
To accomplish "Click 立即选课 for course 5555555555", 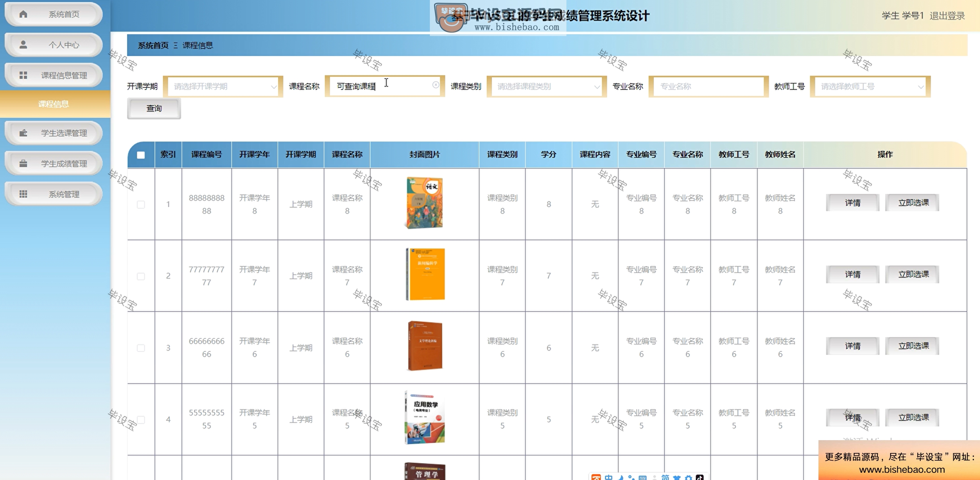I will [913, 417].
